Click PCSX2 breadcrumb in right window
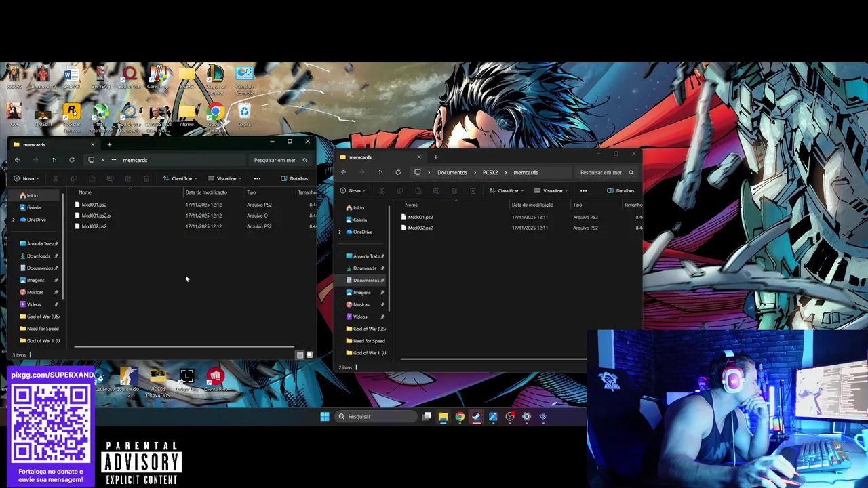 pos(490,172)
